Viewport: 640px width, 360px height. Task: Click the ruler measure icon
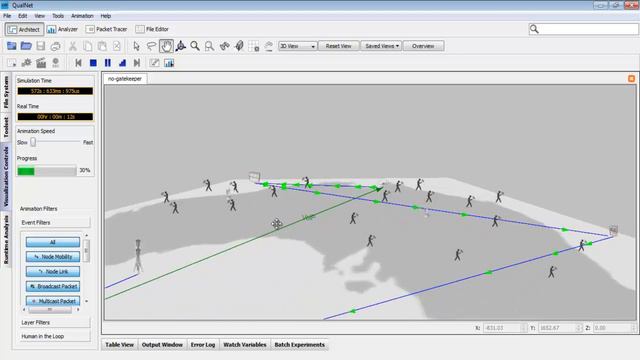pos(269,46)
